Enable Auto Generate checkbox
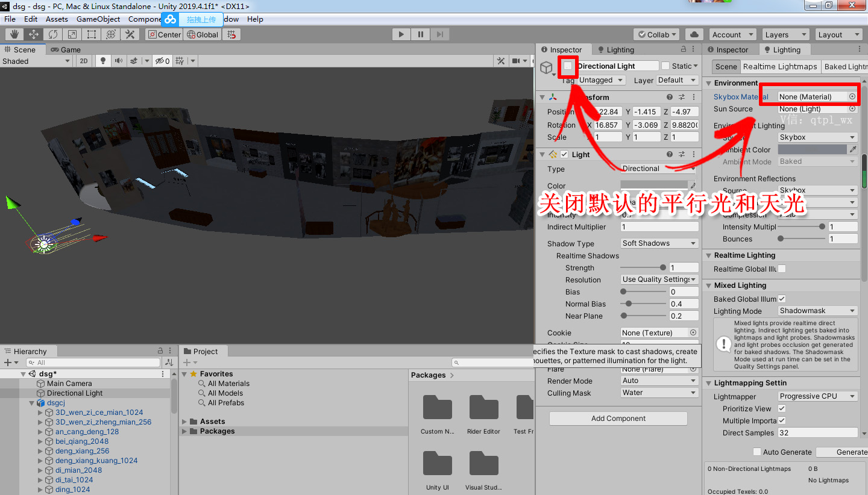 [x=757, y=452]
